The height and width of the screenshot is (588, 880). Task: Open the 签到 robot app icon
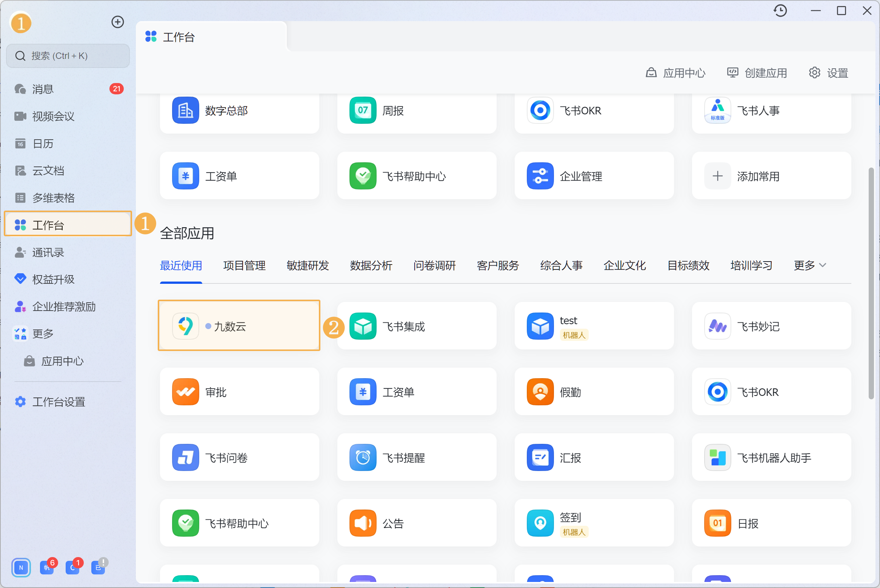(x=540, y=523)
